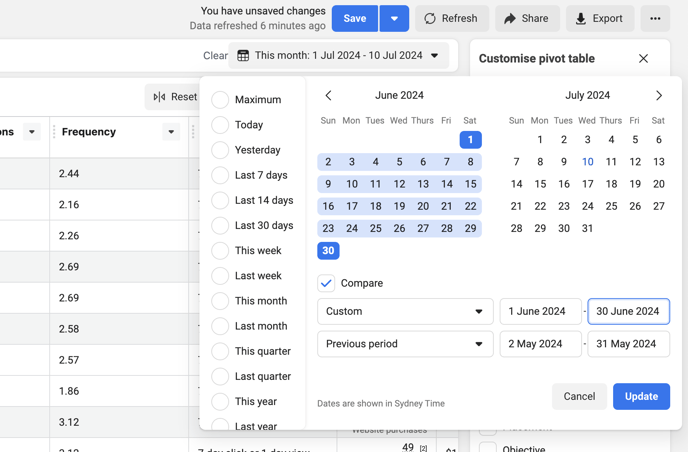This screenshot has width=688, height=452.
Task: Select the Last 7 days option
Action: [220, 175]
